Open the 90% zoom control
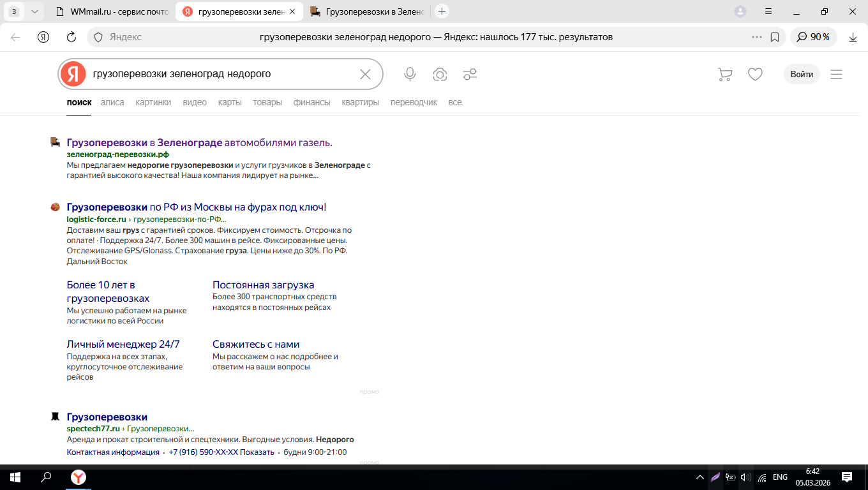This screenshot has height=490, width=868. (814, 37)
